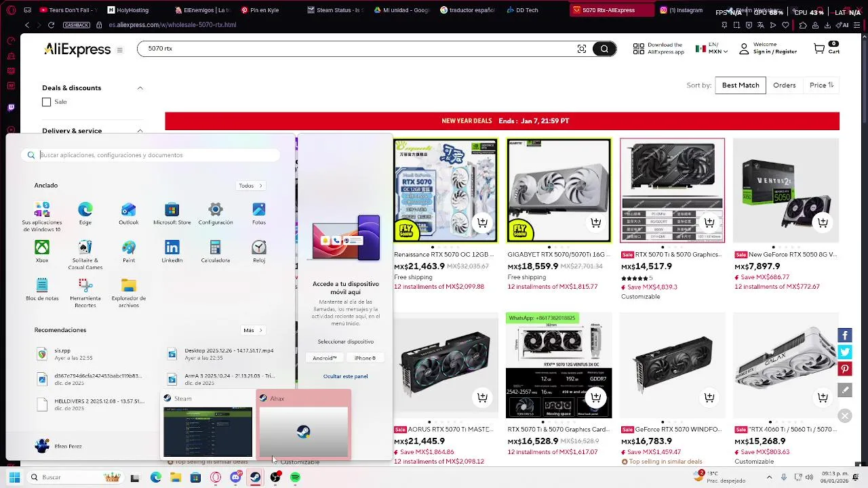868x488 pixels.
Task: Switch to the Instagram browser tab
Action: point(682,10)
